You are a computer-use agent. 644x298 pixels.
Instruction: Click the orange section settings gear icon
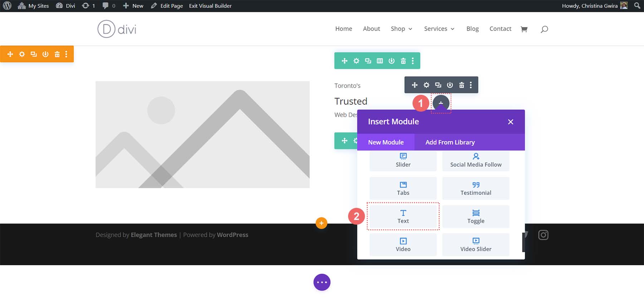tap(22, 54)
